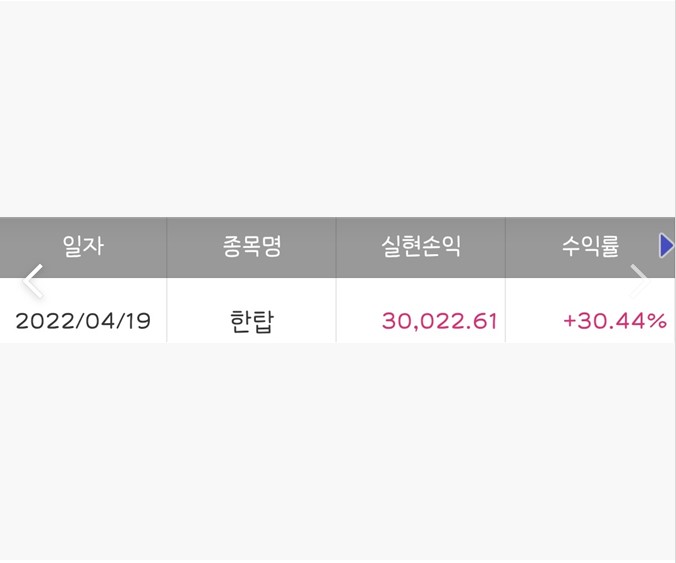Click the blank area above the table

tap(338, 109)
